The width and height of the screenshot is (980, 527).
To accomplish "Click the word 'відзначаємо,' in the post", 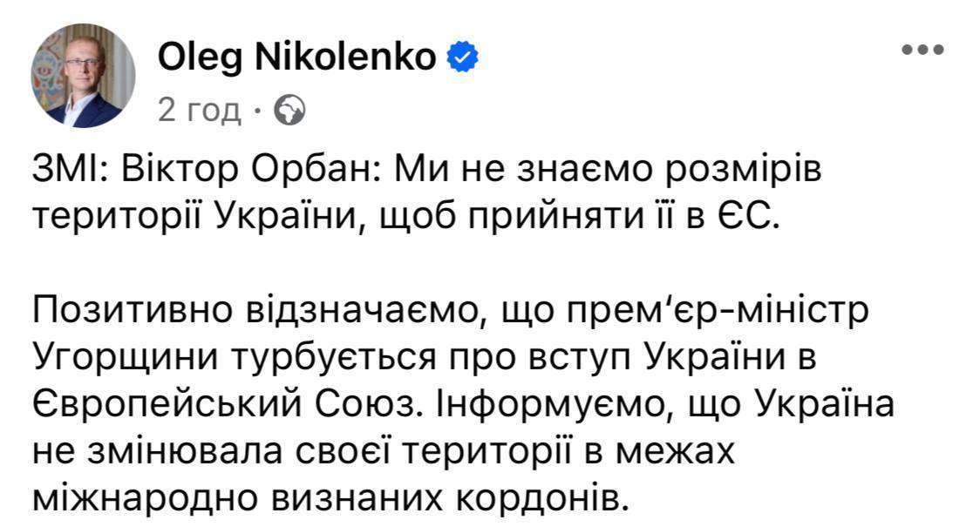I will [x=367, y=312].
